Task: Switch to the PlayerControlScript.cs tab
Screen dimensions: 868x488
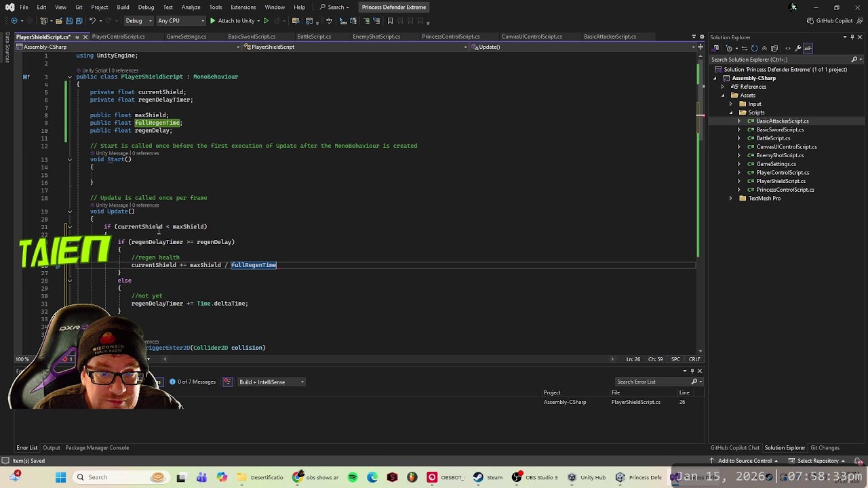Action: (118, 37)
